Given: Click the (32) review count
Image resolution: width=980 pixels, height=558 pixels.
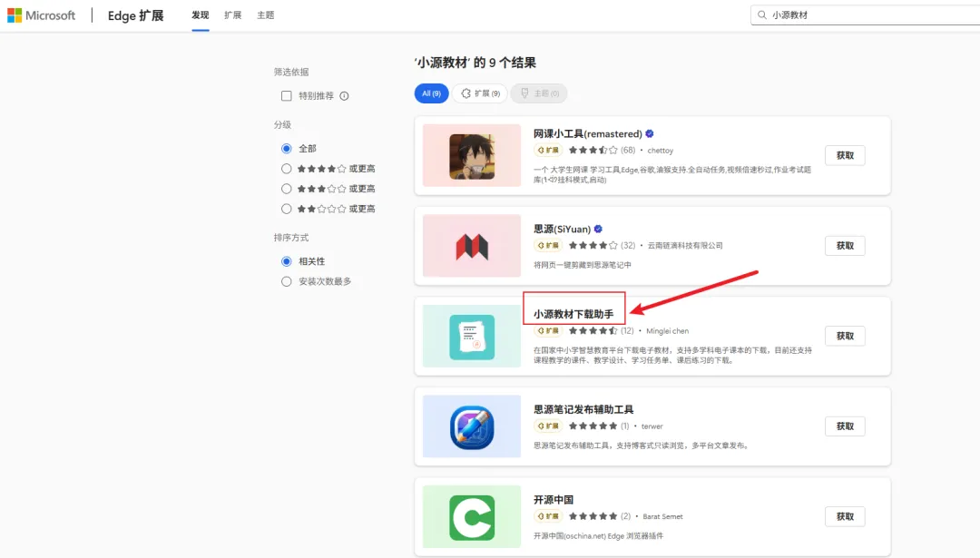Looking at the screenshot, I should point(628,246).
